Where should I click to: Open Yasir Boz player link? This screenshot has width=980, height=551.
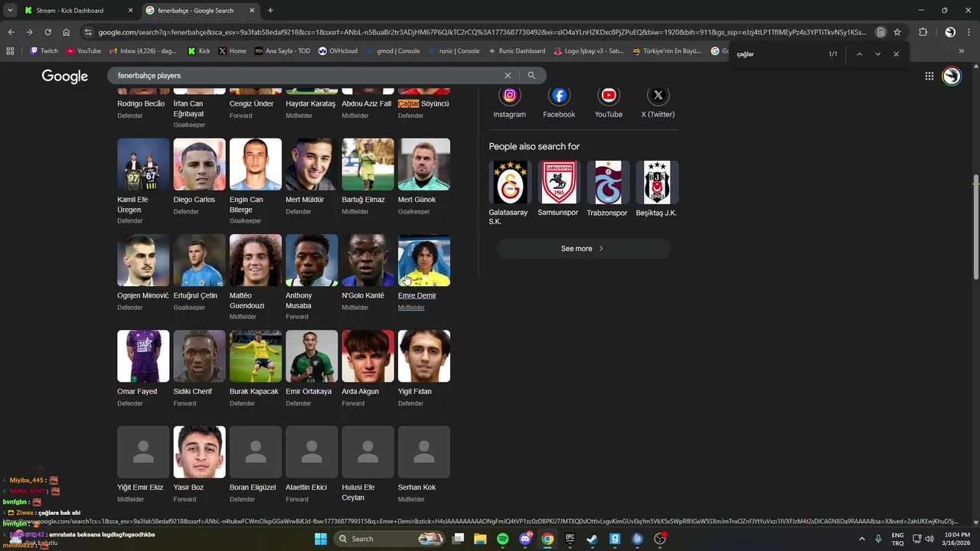pyautogui.click(x=188, y=487)
